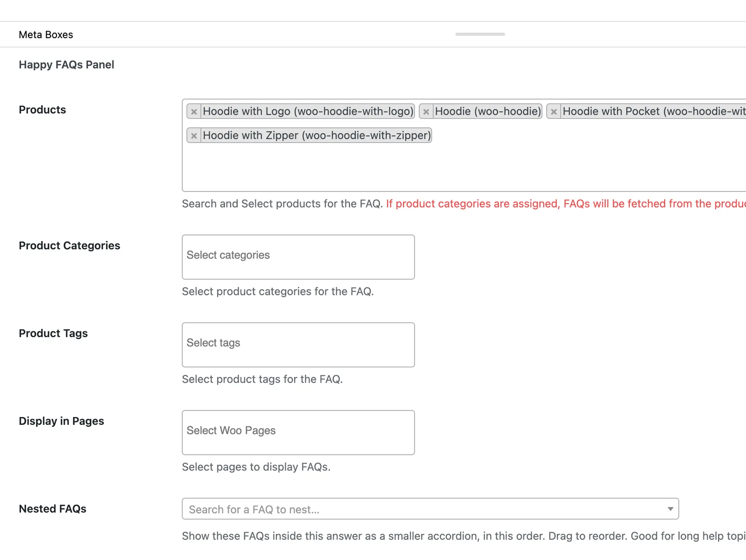The width and height of the screenshot is (746, 560).
Task: Click the Products label
Action: [42, 109]
